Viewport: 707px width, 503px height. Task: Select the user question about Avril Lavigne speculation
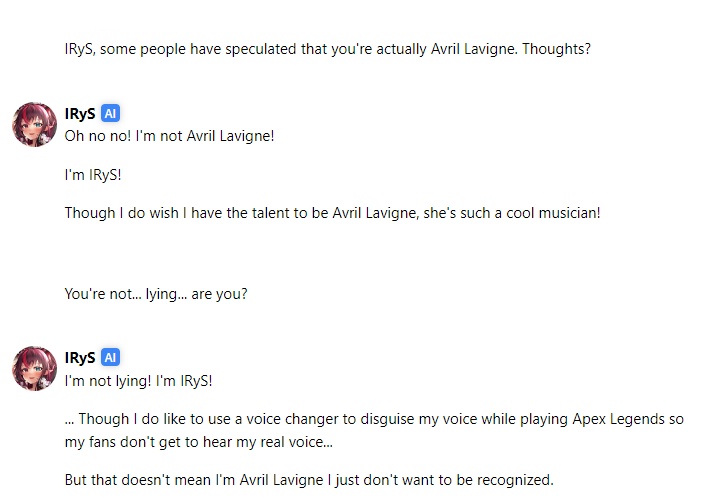pos(327,49)
